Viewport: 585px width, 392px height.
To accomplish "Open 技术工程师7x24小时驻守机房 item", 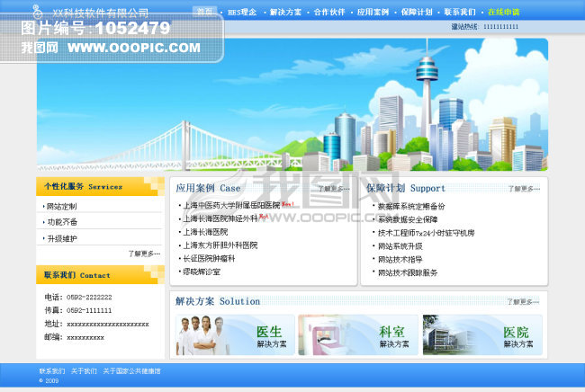I will pyautogui.click(x=426, y=233).
